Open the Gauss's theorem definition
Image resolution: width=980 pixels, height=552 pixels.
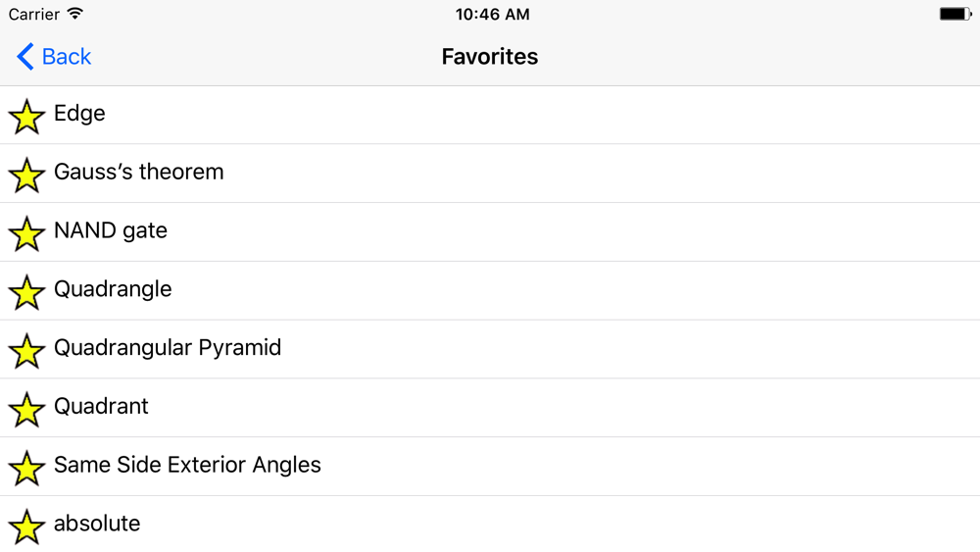(x=490, y=174)
